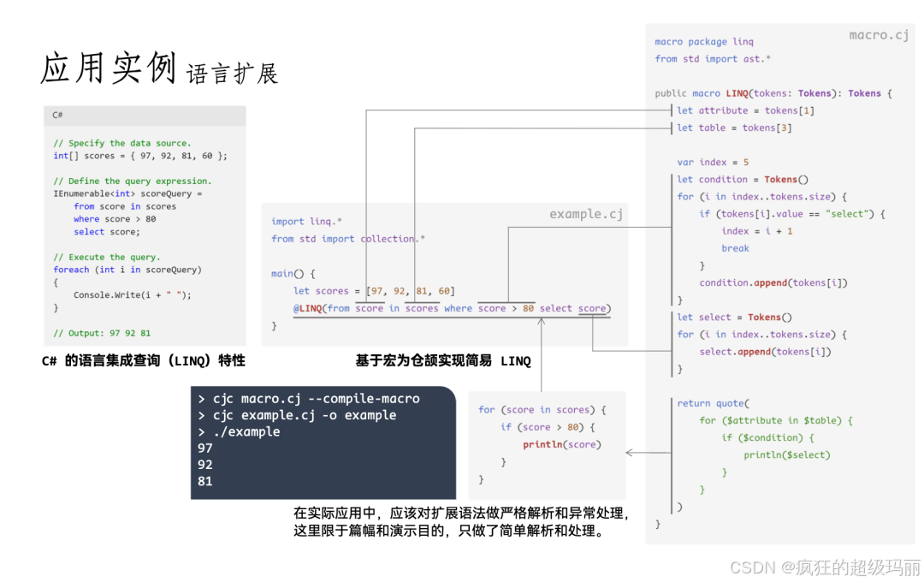This screenshot has width=924, height=582.
Task: Click the note line beginning '这里限于篇幅'
Action: [450, 531]
